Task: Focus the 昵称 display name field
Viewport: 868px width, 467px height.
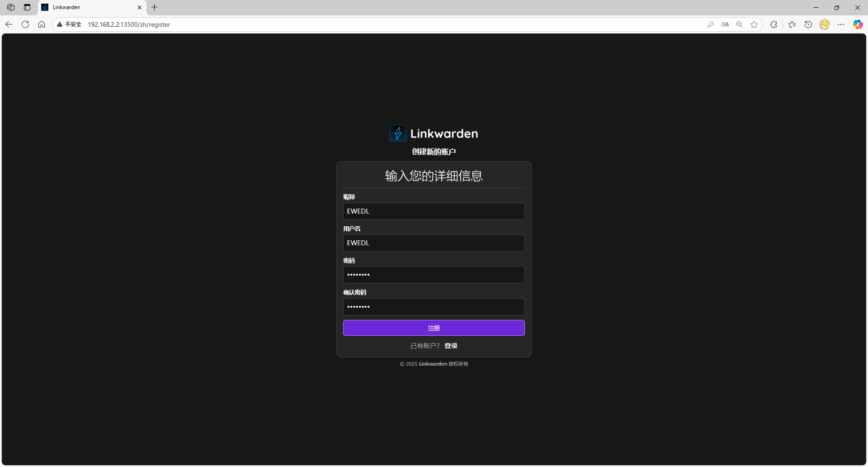Action: (x=434, y=211)
